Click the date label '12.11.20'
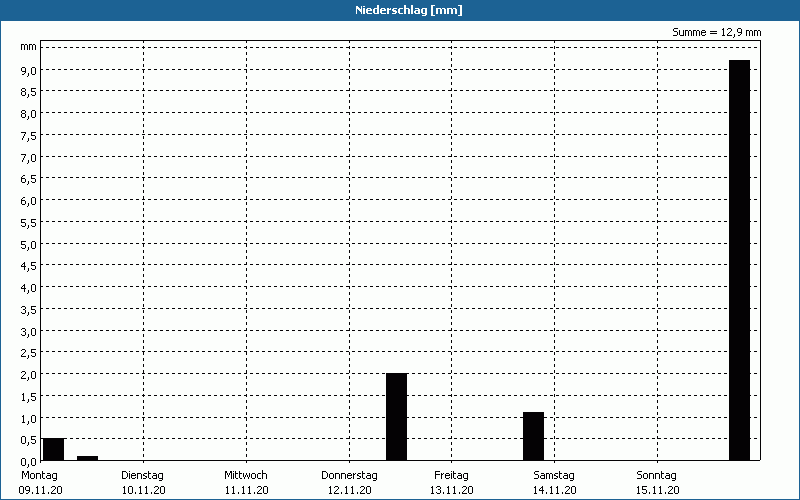 (x=349, y=490)
